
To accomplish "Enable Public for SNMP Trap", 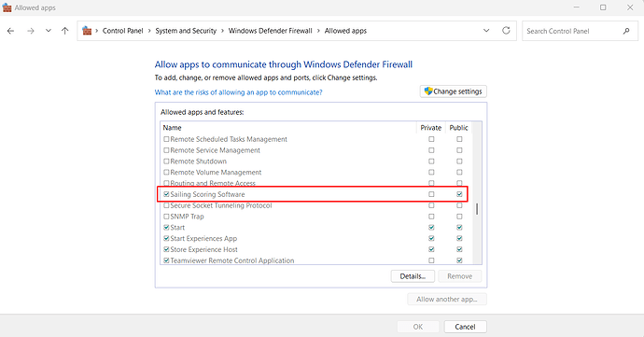I will (x=459, y=217).
